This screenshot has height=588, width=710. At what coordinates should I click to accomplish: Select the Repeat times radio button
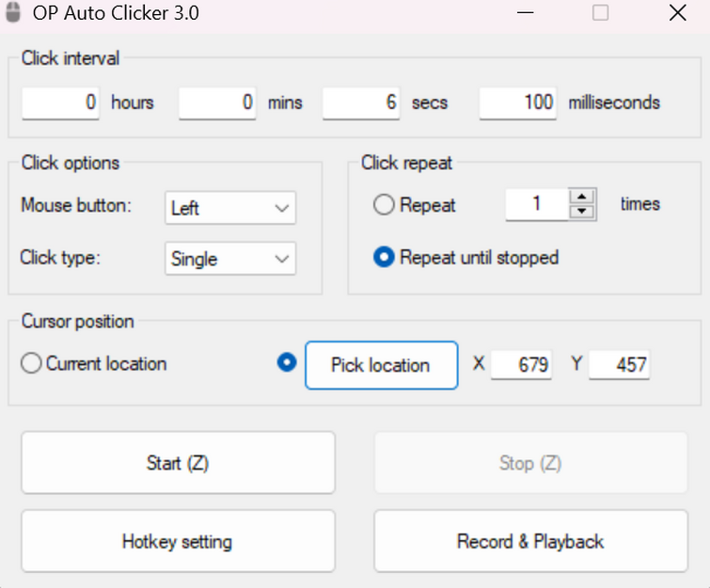[384, 204]
